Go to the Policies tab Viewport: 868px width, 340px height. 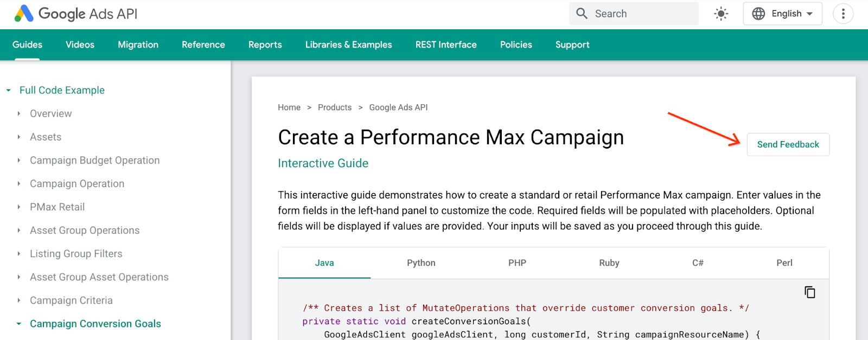click(516, 44)
